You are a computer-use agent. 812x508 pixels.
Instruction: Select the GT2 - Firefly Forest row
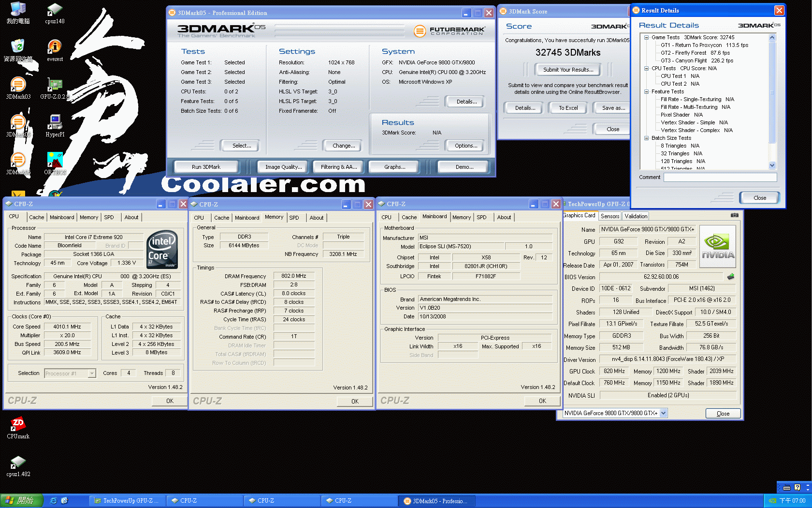pyautogui.click(x=695, y=53)
